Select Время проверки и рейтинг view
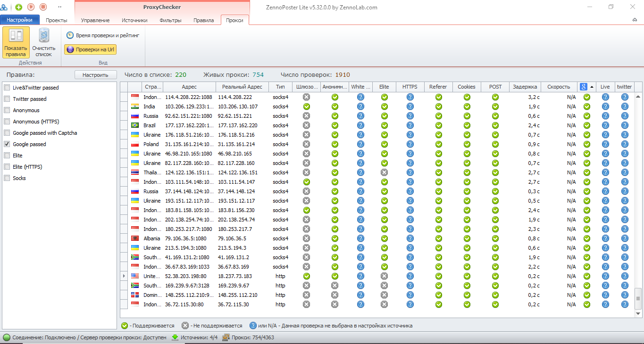This screenshot has height=344, width=644. coord(103,35)
